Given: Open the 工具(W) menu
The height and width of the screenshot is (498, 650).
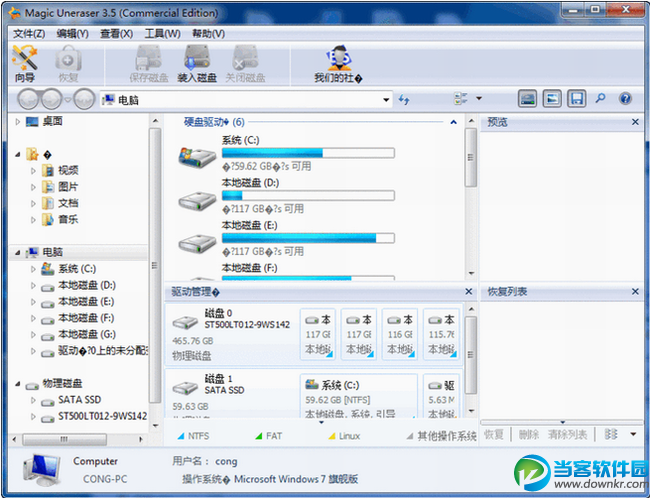Looking at the screenshot, I should (x=162, y=34).
